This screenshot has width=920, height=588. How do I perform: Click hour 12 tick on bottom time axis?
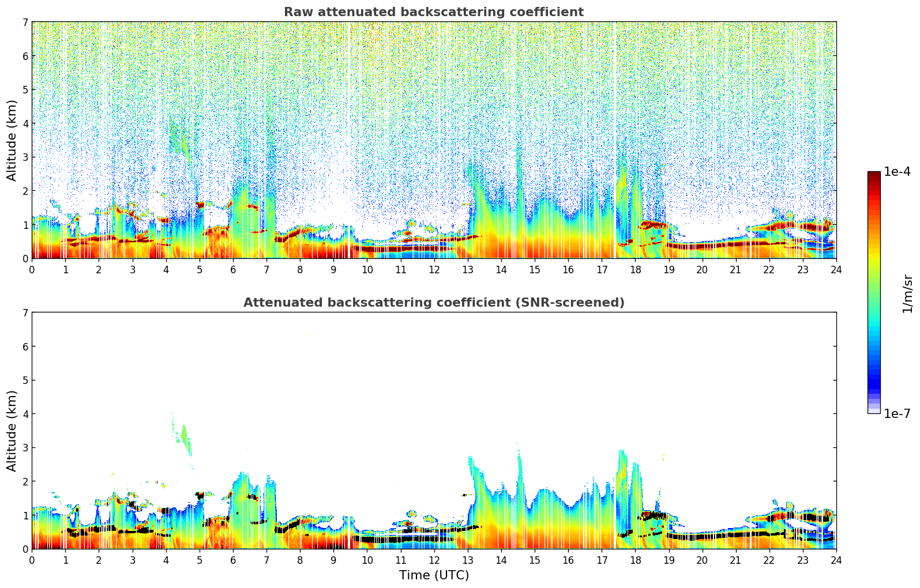[434, 560]
